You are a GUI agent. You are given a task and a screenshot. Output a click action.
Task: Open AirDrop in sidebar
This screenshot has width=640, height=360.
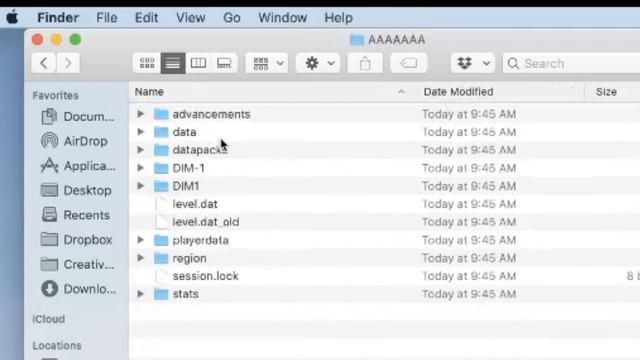(74, 141)
